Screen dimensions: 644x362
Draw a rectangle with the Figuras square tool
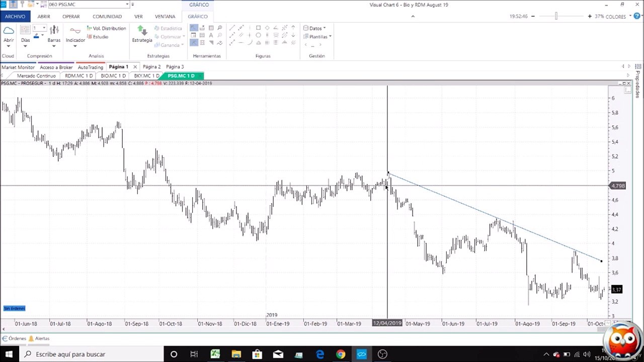(258, 28)
